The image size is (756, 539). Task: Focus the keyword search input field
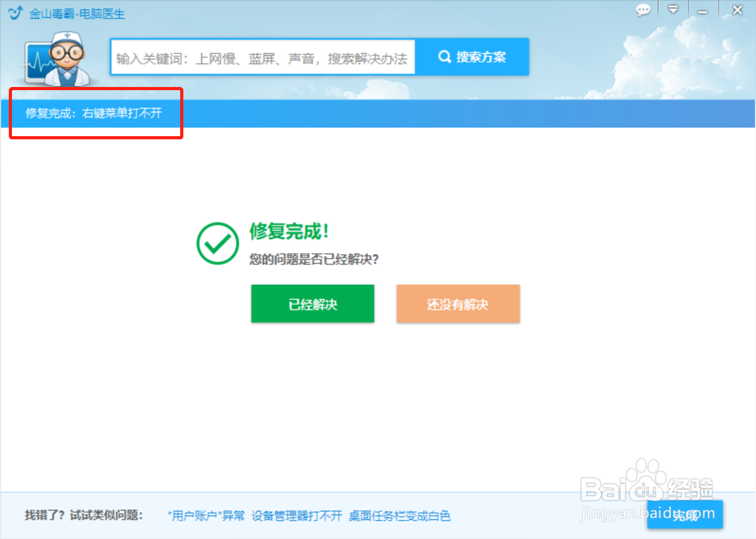point(263,58)
